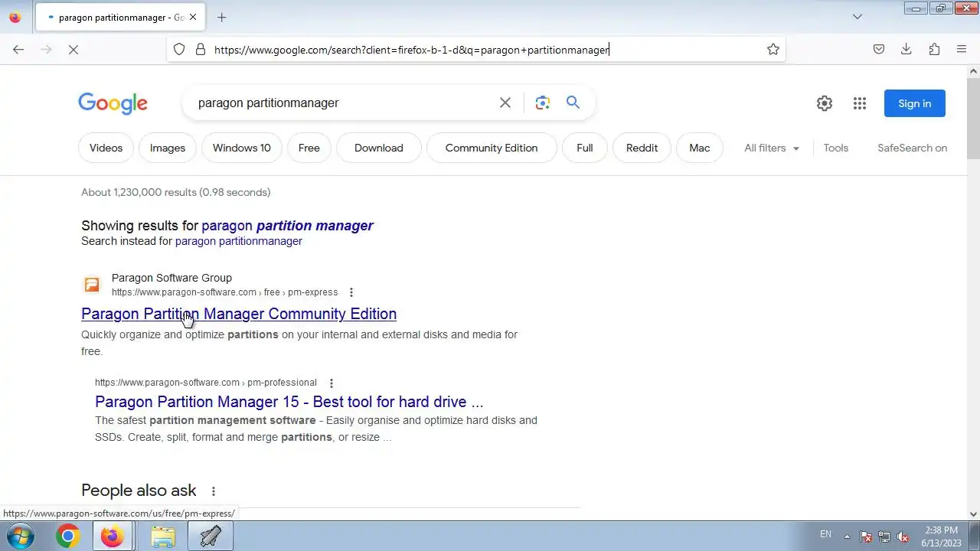Open the Extensions puzzle icon
Viewport: 980px width, 551px height.
[934, 49]
